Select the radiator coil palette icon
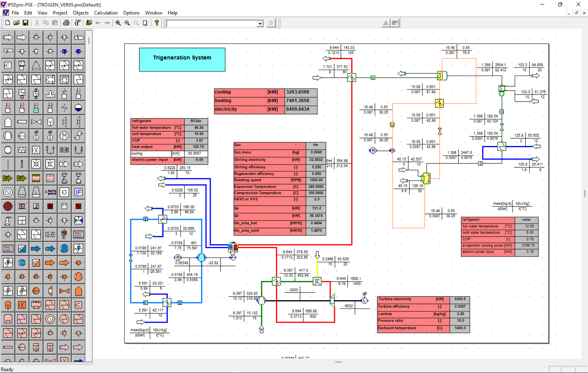This screenshot has height=373, width=588. (x=22, y=150)
